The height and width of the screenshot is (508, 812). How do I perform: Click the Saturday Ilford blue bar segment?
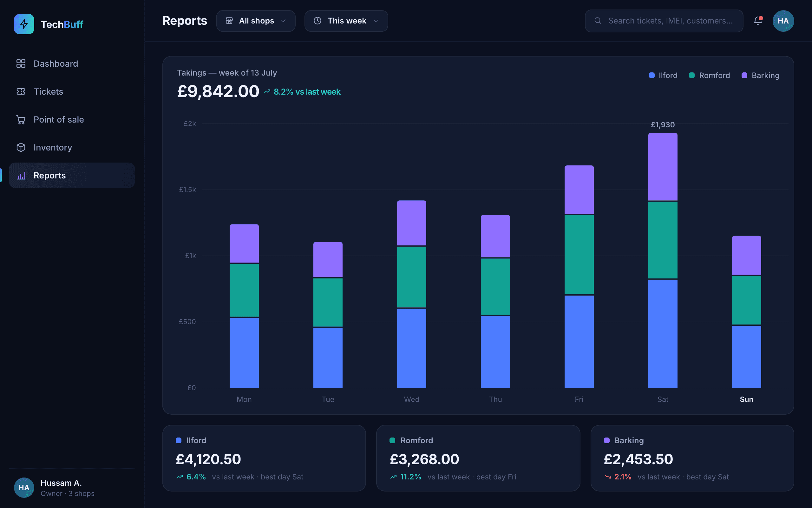coord(663,334)
